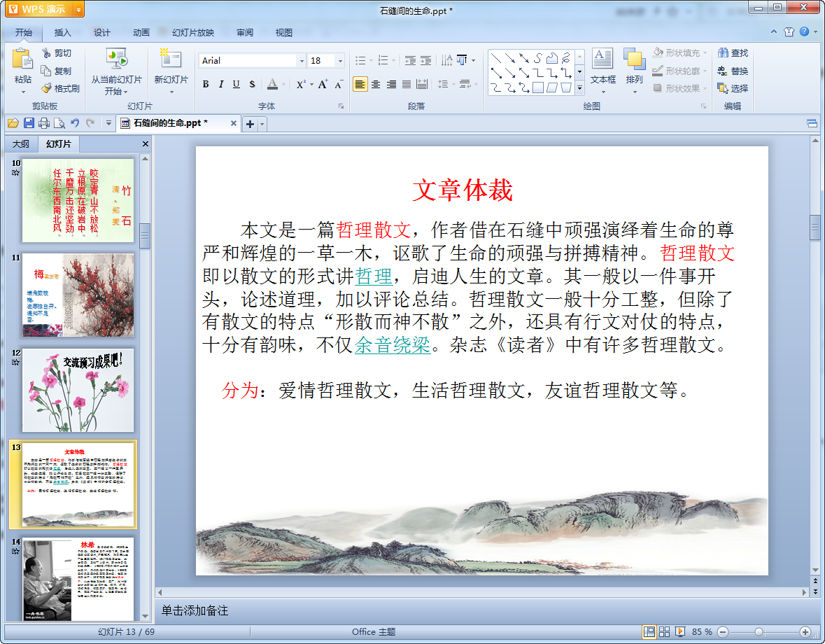
Task: Click the Copy icon
Action: [46, 71]
